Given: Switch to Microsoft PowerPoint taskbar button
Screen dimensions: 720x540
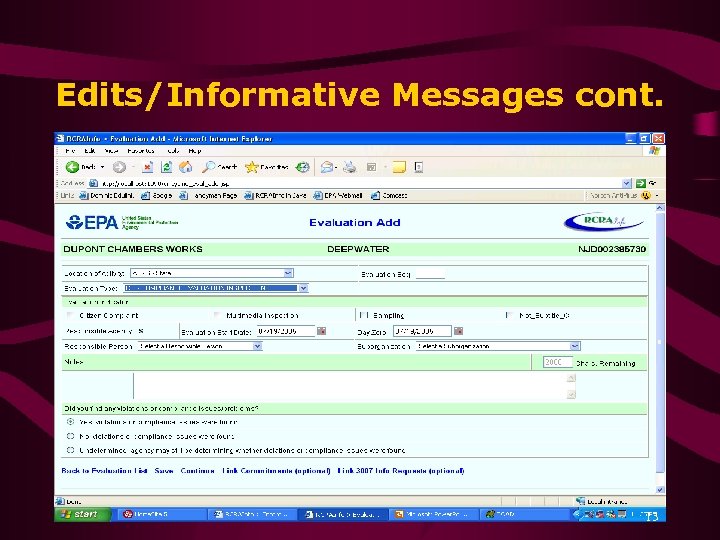Looking at the screenshot, I should point(432,514).
